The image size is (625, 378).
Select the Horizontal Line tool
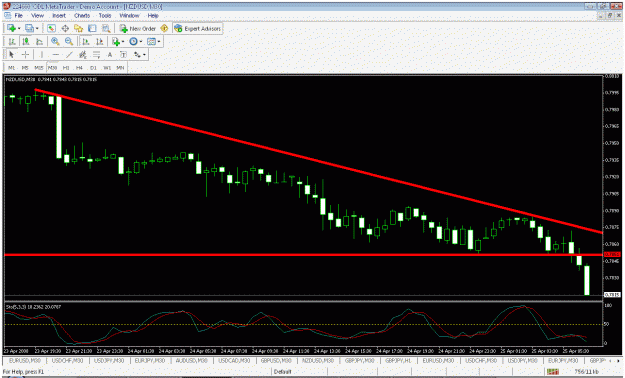pos(55,55)
